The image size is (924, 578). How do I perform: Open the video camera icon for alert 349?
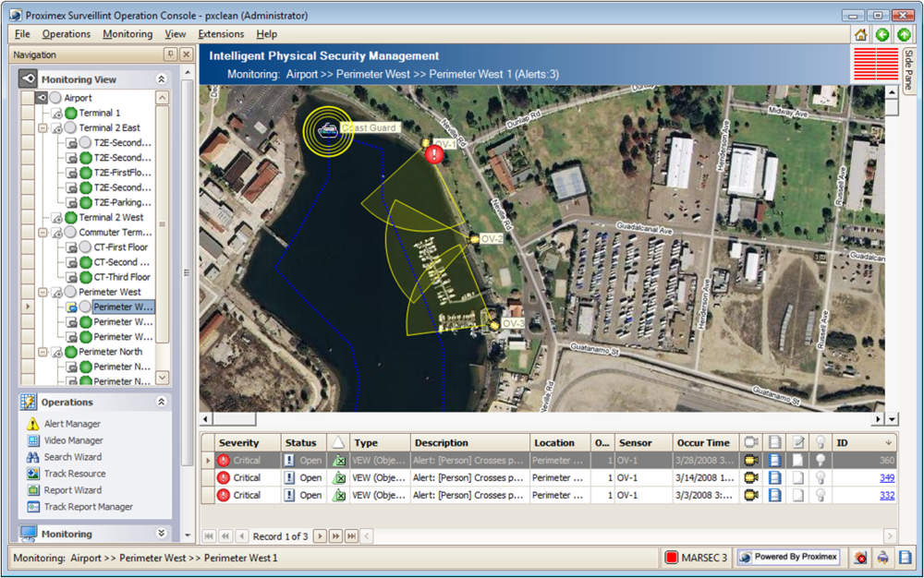point(751,478)
